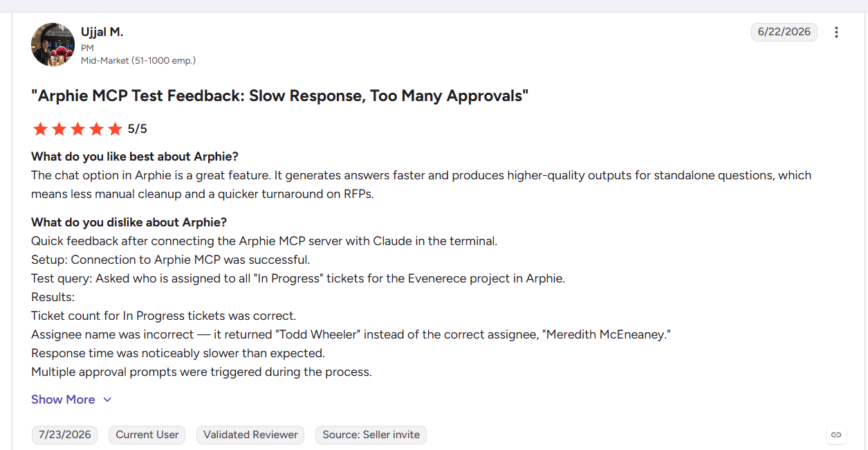Click the Mid-Market (51-1000 emp.) label
The height and width of the screenshot is (450, 868).
tap(138, 60)
